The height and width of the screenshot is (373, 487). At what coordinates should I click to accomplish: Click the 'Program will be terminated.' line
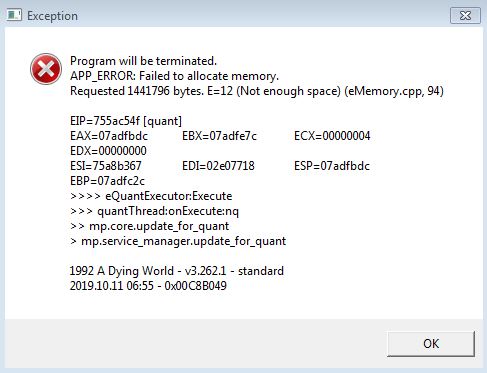click(x=143, y=61)
